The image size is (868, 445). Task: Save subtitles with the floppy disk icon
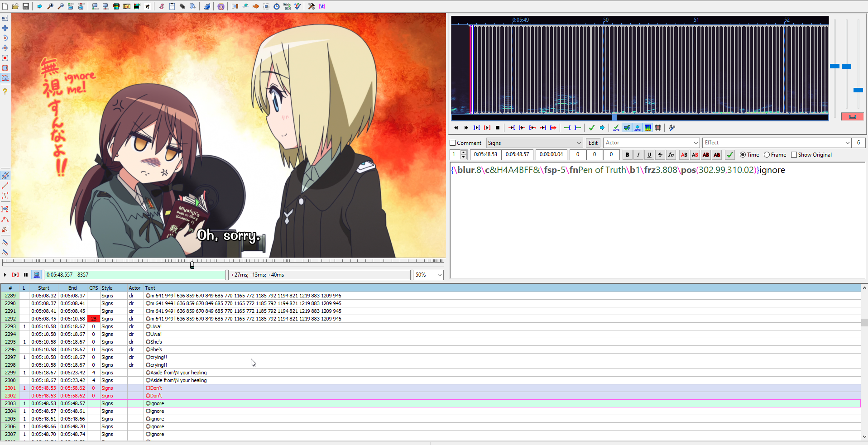pyautogui.click(x=26, y=6)
